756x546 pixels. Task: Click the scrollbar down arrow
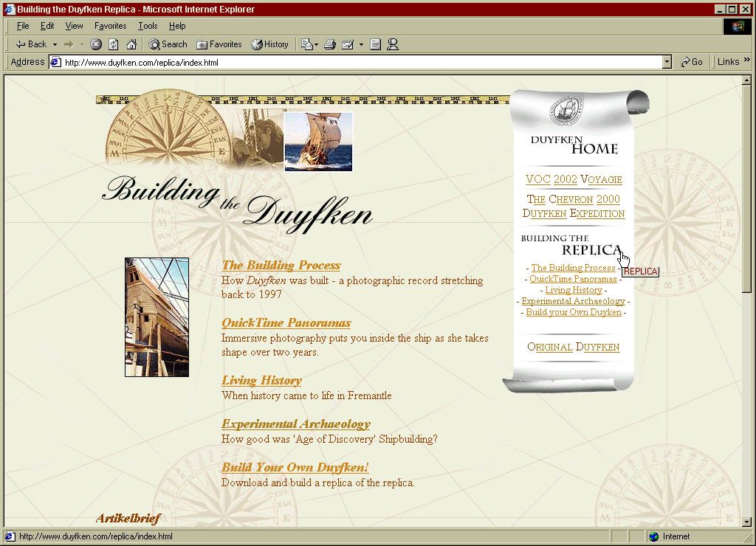tap(746, 522)
